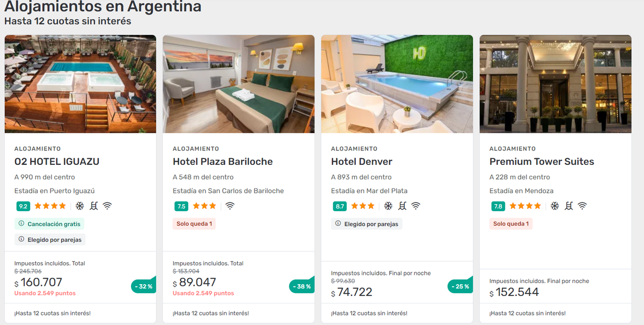Click the info icon beside Cancelación gratis
The image size is (644, 325).
click(x=21, y=223)
